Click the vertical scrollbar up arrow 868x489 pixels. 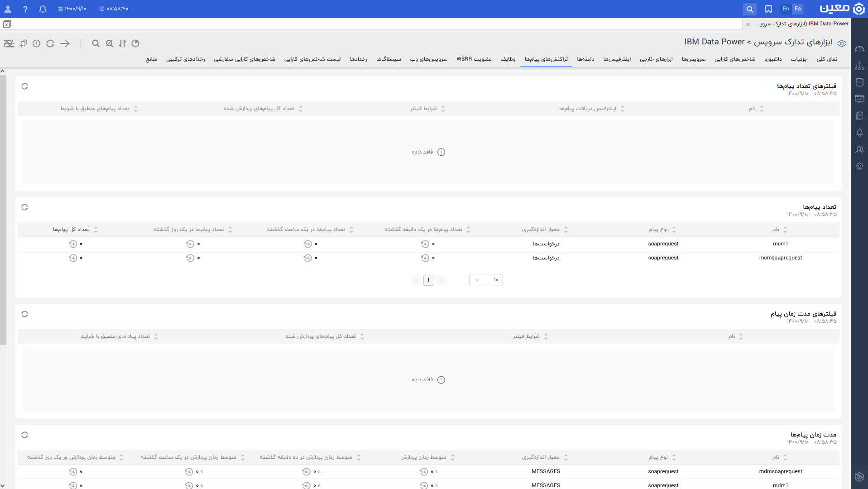[3, 71]
